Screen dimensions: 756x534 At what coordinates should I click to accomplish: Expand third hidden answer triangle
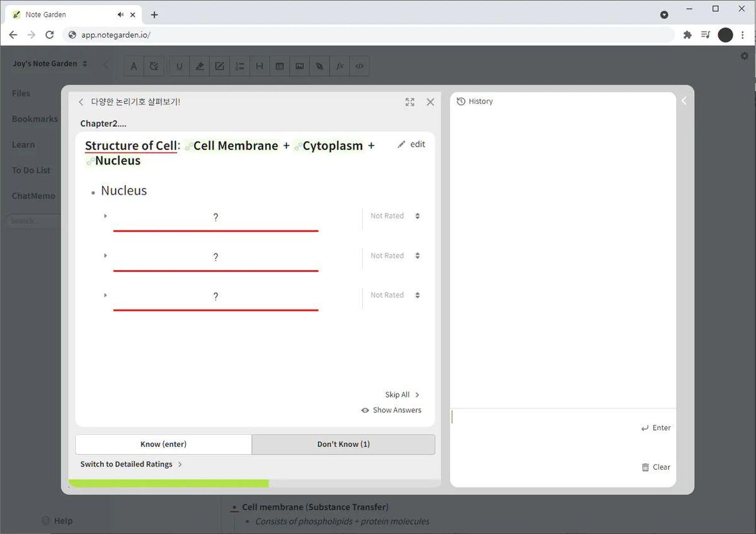[105, 295]
